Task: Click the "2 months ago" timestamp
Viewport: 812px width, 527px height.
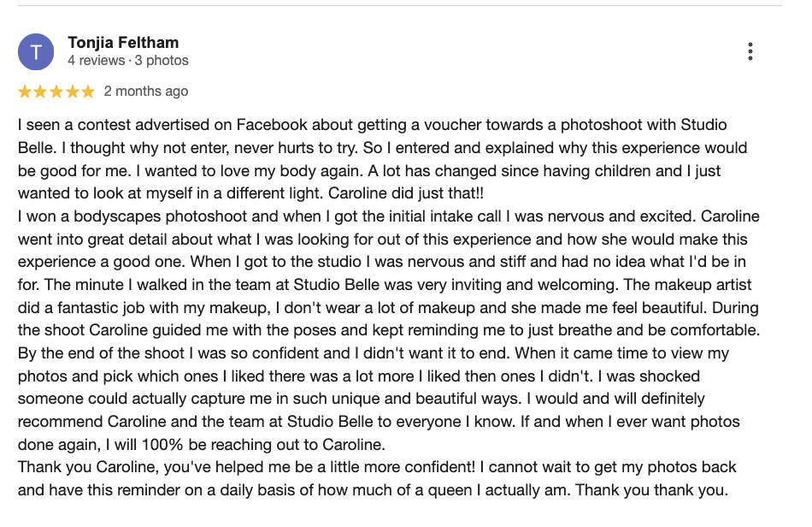Action: click(146, 92)
